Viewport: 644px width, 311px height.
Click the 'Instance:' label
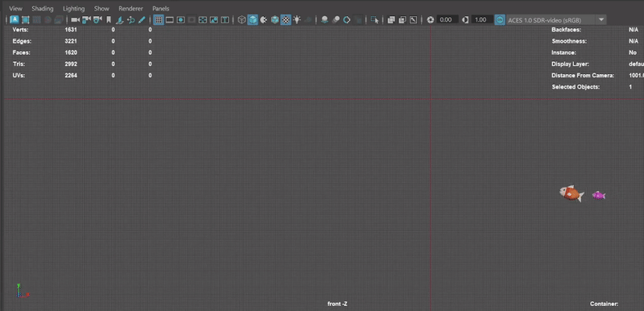coord(563,52)
